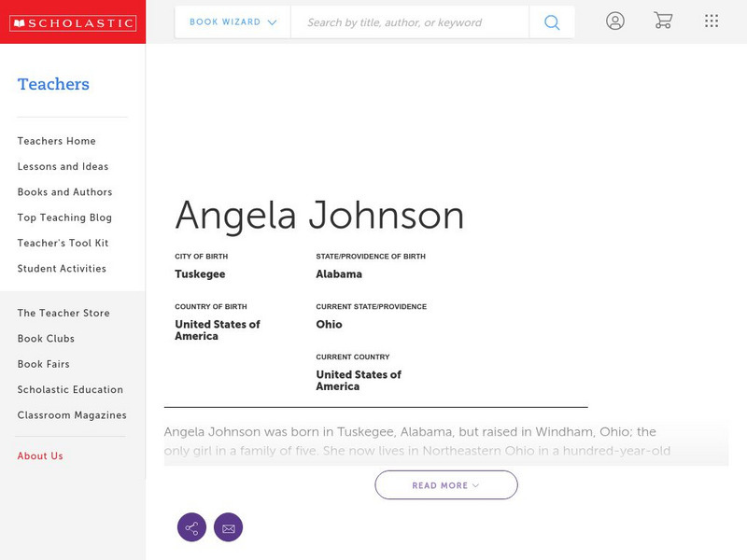
Task: Type in the search by title field
Action: [409, 22]
